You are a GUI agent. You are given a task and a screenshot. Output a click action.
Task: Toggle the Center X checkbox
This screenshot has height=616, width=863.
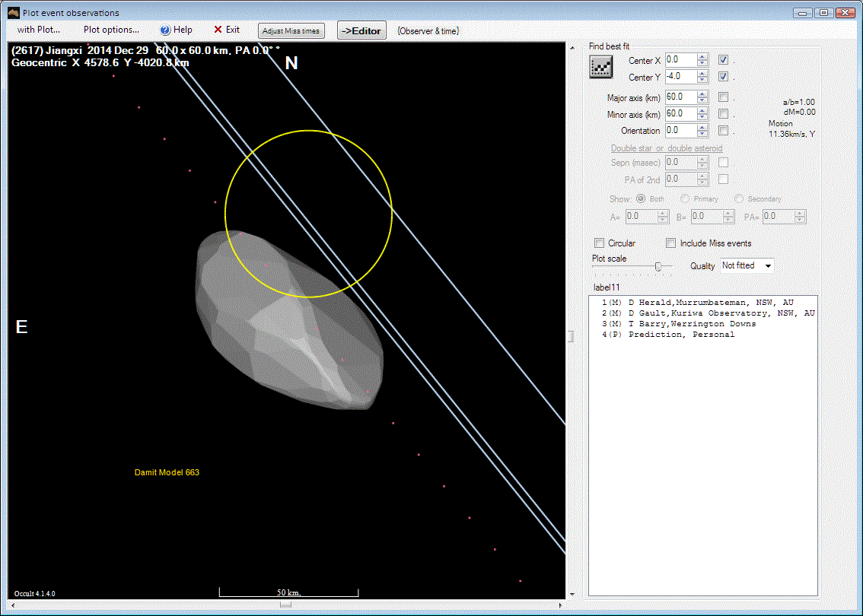click(723, 60)
